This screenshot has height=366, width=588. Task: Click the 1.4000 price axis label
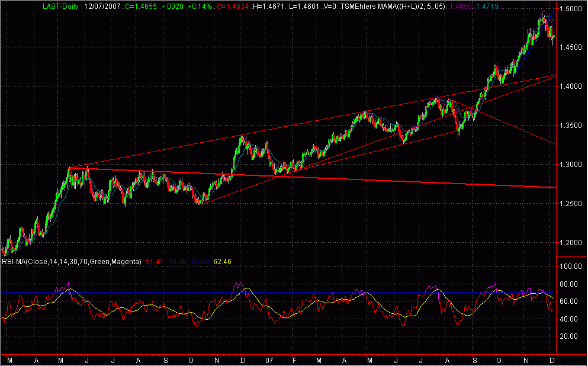coord(571,86)
